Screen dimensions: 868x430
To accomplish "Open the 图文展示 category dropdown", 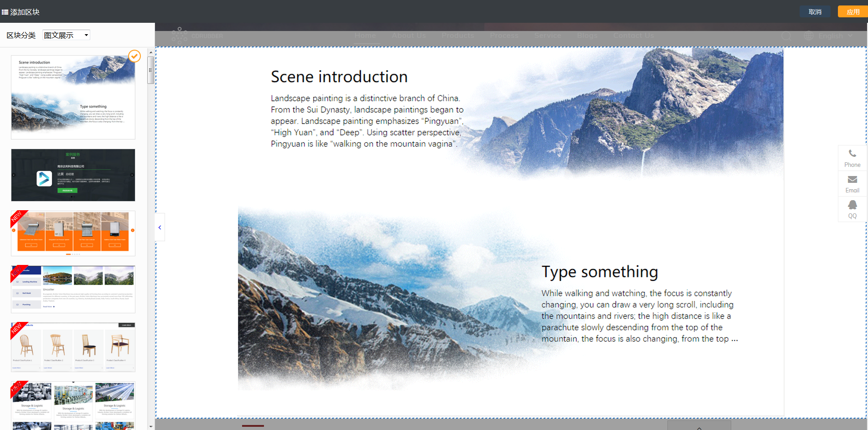I will tap(67, 35).
